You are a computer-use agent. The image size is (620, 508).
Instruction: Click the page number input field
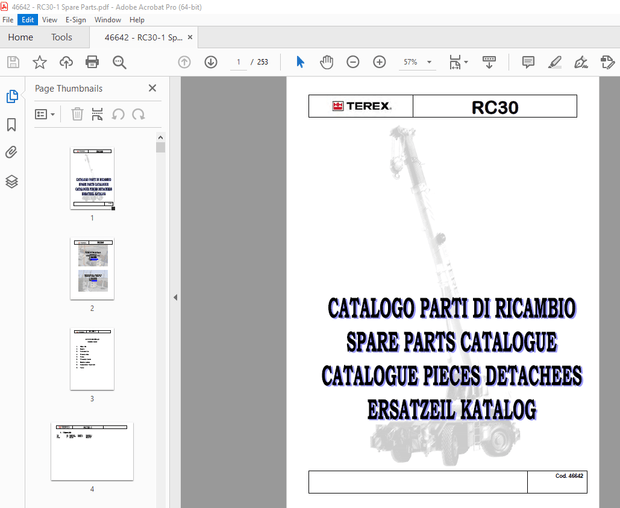(238, 62)
